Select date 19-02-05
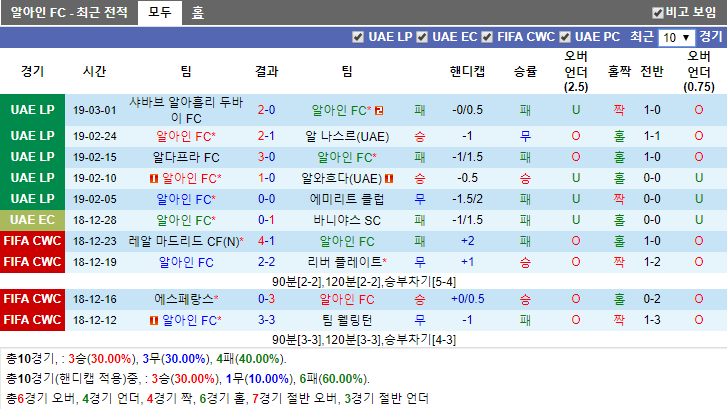 pos(95,199)
